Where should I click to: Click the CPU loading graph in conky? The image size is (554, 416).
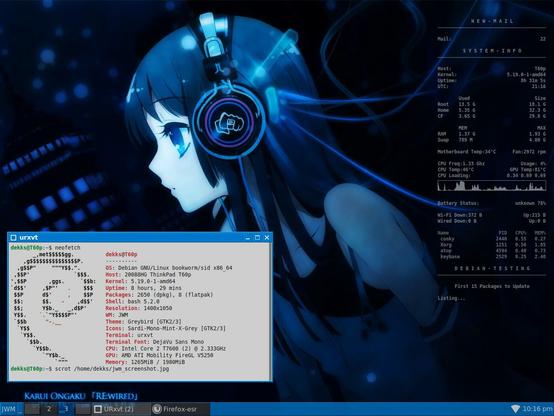[492, 186]
